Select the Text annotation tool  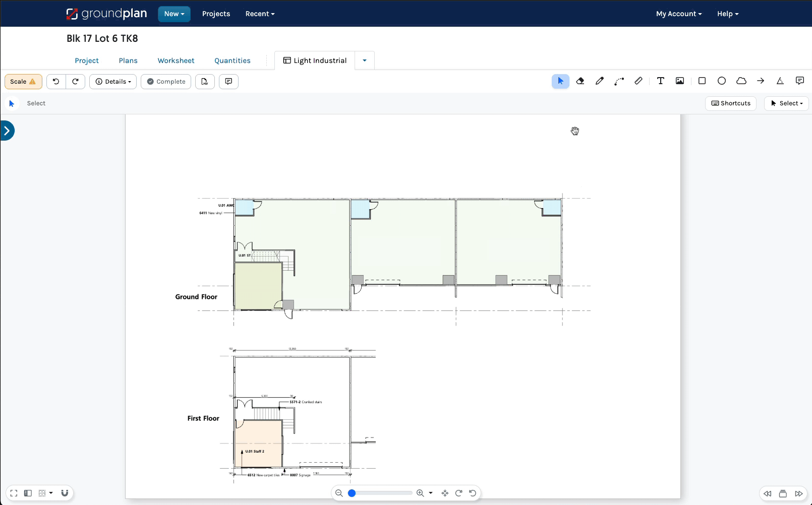click(x=661, y=81)
